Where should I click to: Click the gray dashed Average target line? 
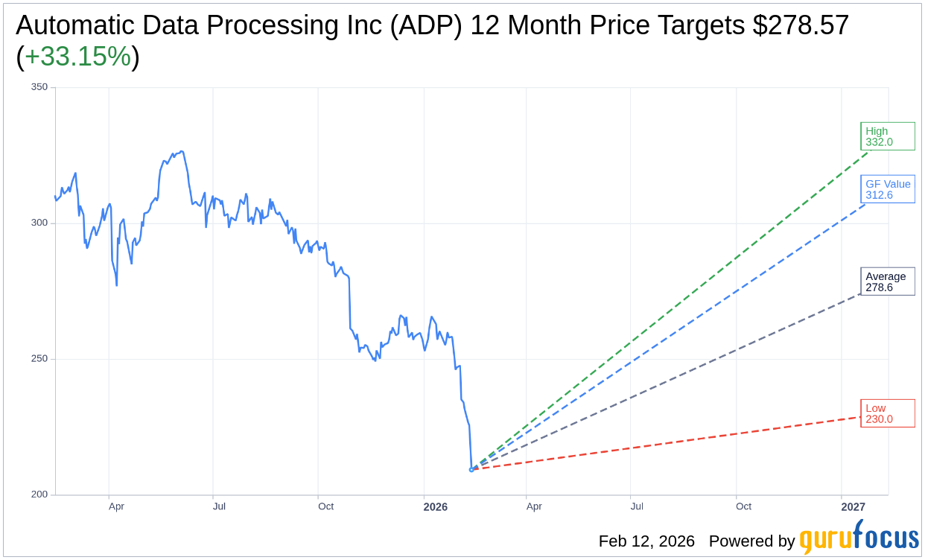pos(670,378)
